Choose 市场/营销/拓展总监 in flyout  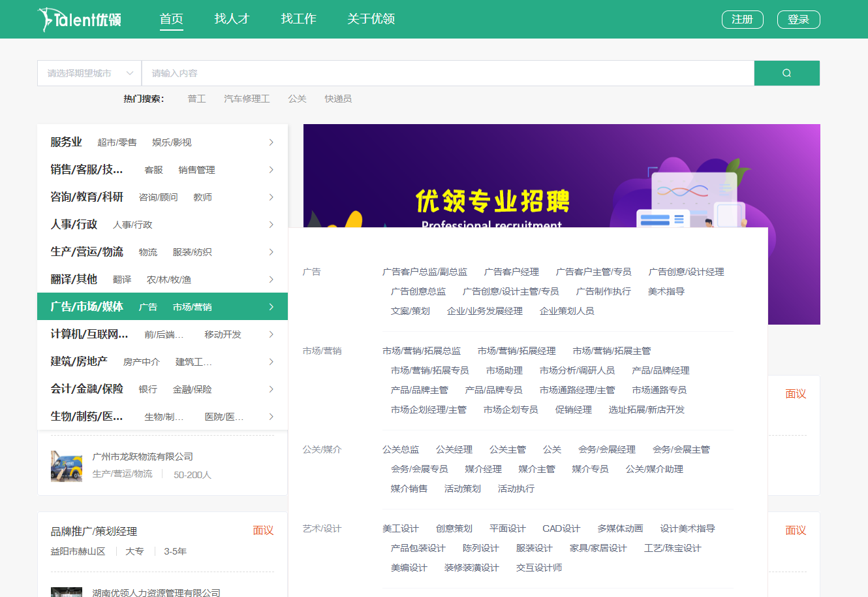[x=422, y=351]
